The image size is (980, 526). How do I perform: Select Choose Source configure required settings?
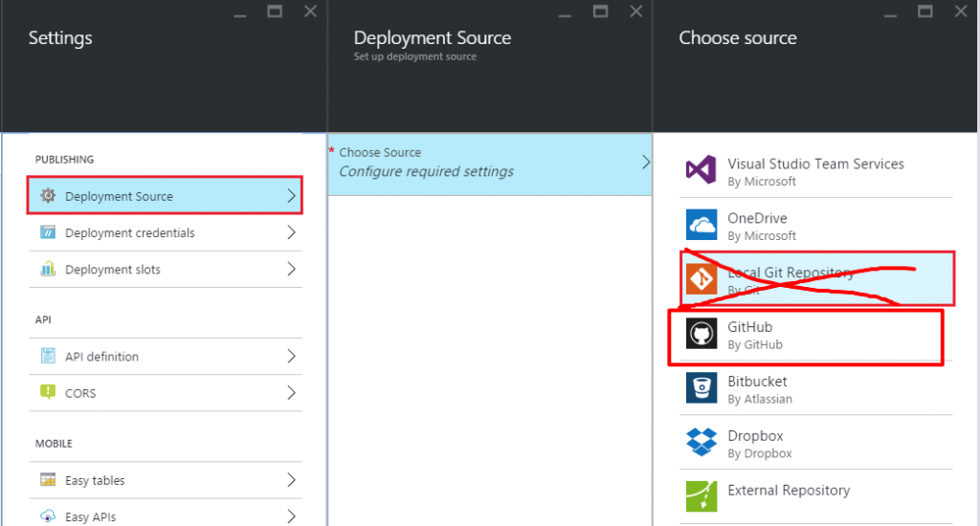pos(490,164)
